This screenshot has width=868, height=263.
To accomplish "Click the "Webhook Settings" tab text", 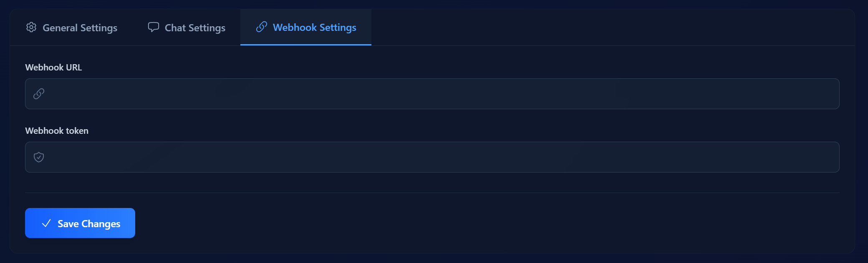I will click(x=314, y=28).
